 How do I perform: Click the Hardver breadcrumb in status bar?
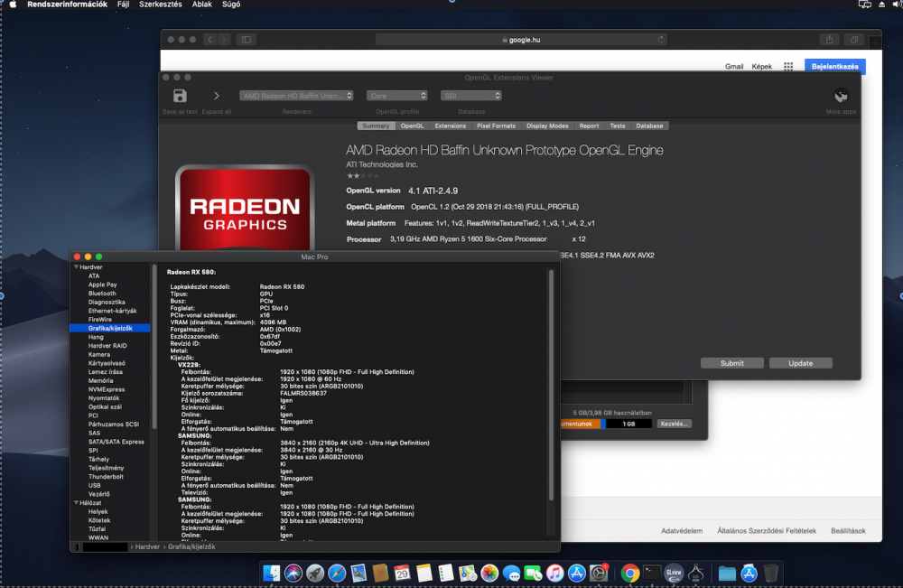[x=147, y=546]
